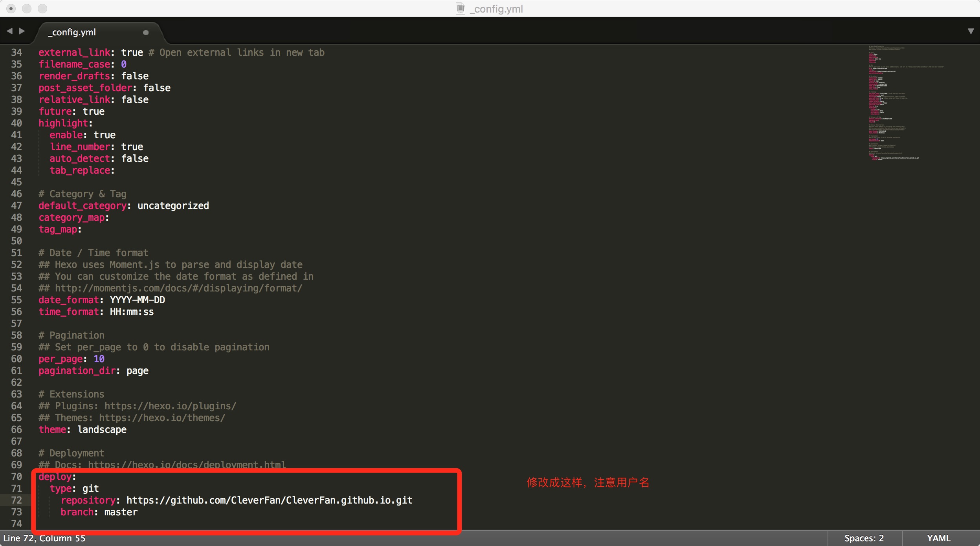Click the unsaved dot on _config.yml tab
Viewport: 980px width, 546px height.
point(146,33)
